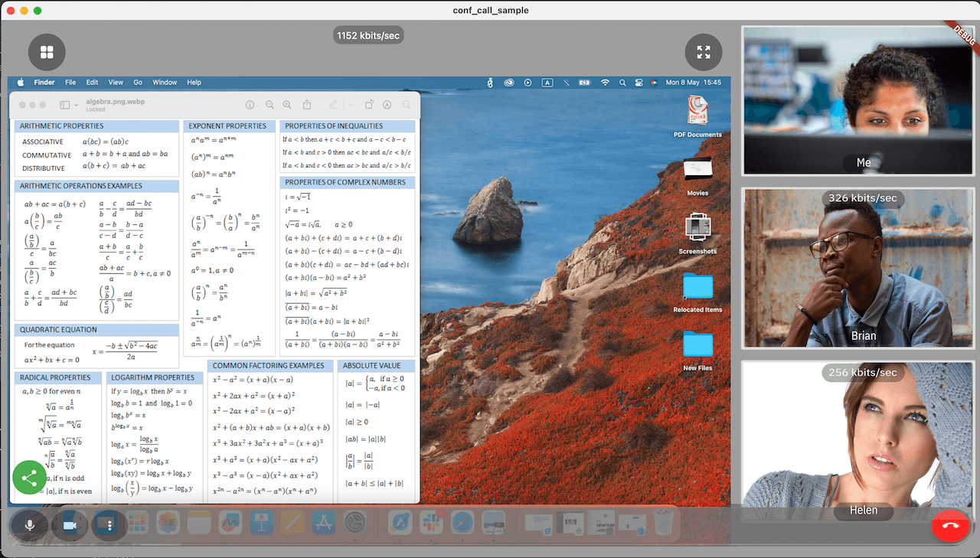Open App Store in the Dock
Screen dimensions: 980x558
point(324,523)
